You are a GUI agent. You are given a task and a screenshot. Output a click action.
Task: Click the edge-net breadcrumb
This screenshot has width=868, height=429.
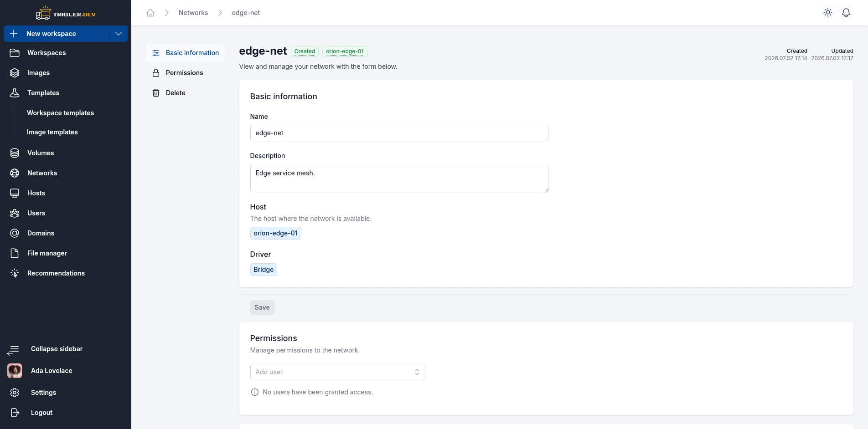pos(246,13)
